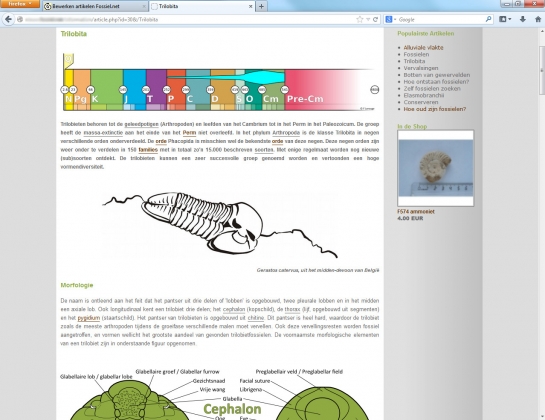This screenshot has width=545, height=420.
Task: Open the Alluviale vlakte article link
Action: (x=423, y=48)
